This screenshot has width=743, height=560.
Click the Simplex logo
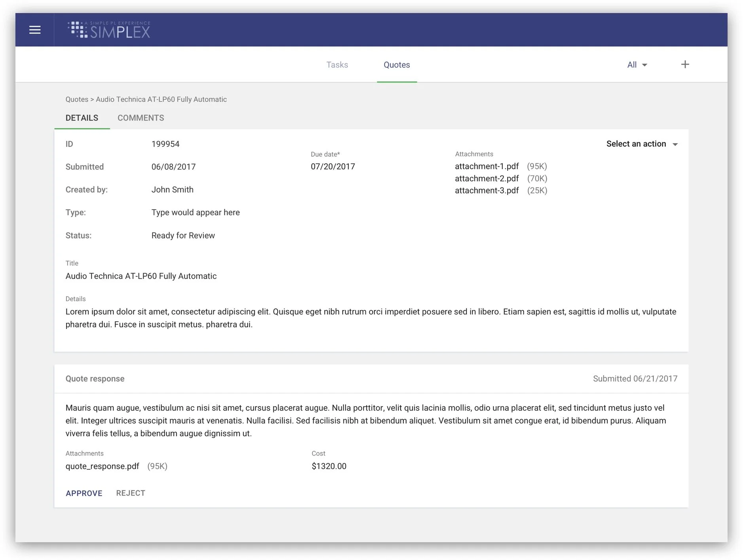click(x=109, y=30)
